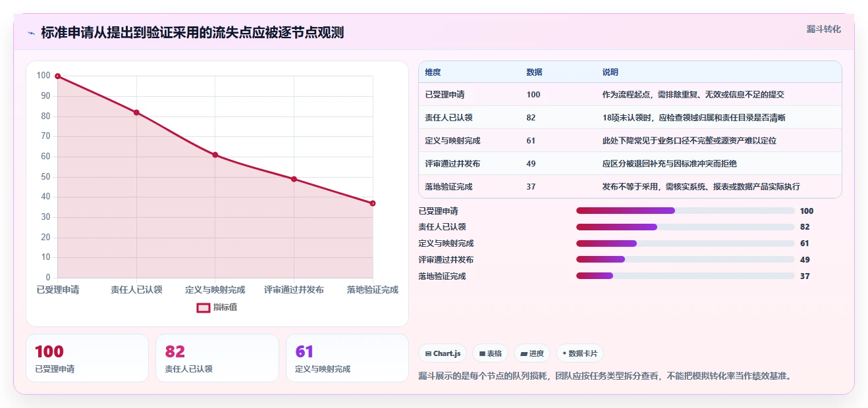
Task: Select the 责任人已认领 table row cell
Action: (449, 118)
